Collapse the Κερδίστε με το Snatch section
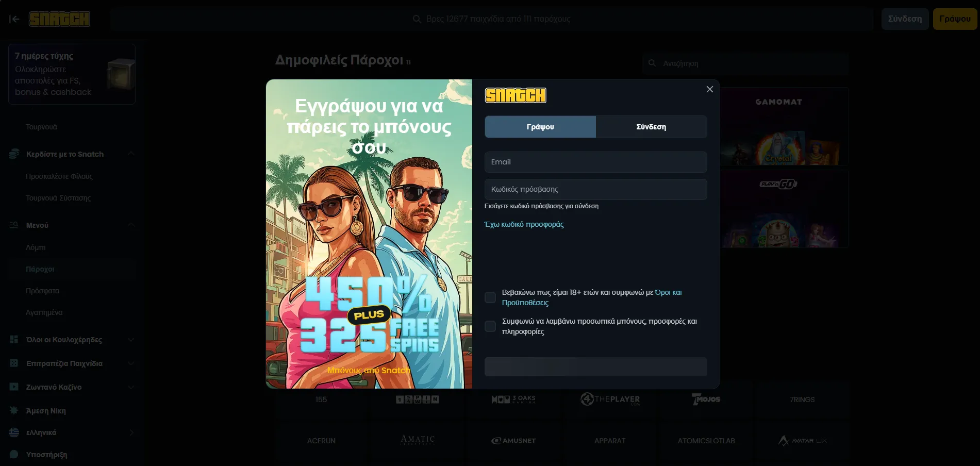 pos(131,154)
